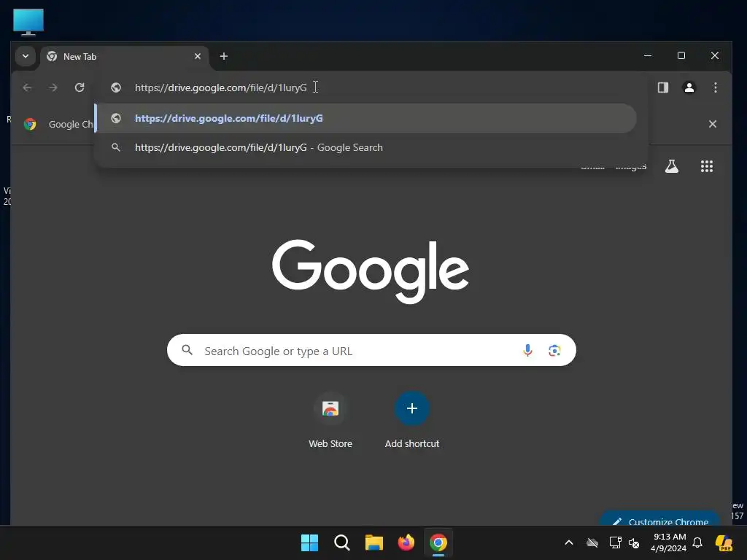This screenshot has height=560, width=747.
Task: Click the OneDrive cloud tray icon
Action: (x=592, y=542)
